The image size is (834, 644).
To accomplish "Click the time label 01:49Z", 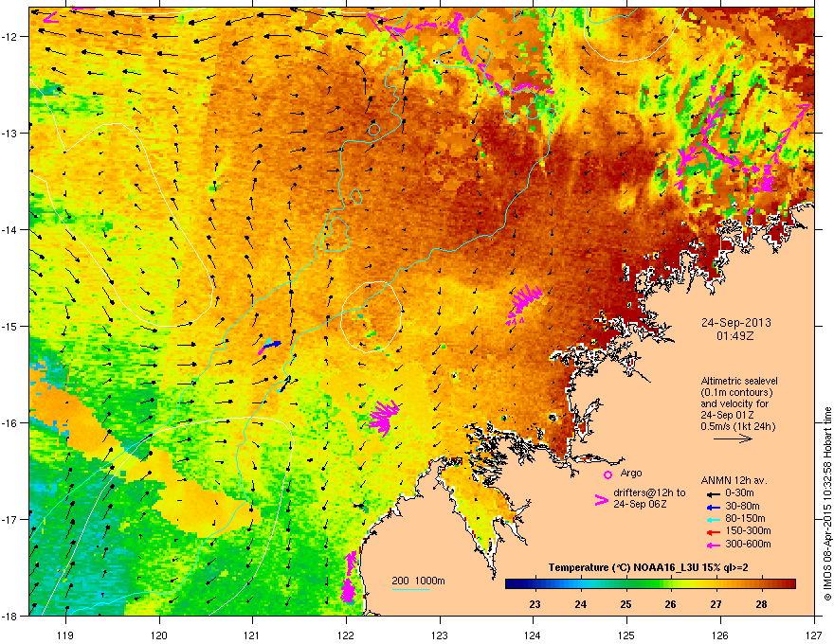I will [735, 336].
